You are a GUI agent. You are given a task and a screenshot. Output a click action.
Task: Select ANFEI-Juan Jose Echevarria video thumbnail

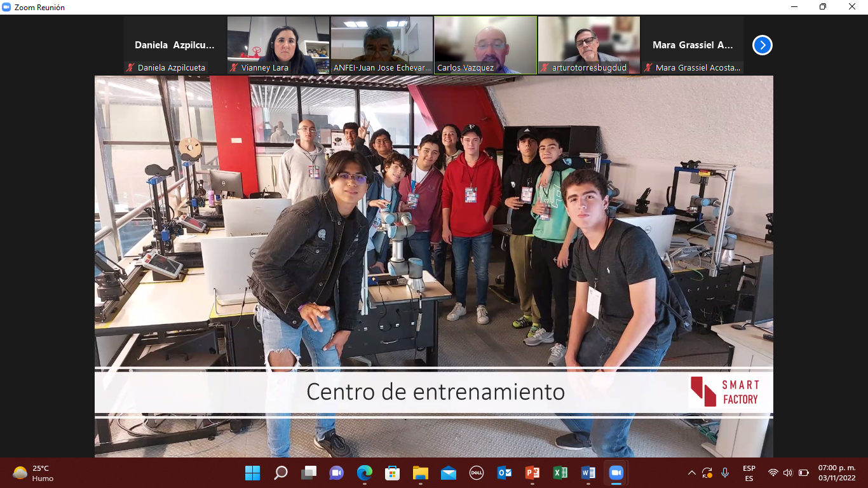(x=382, y=45)
